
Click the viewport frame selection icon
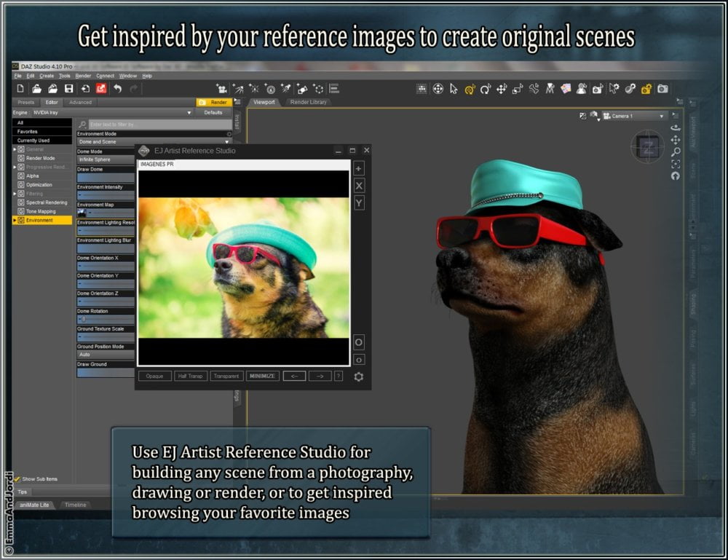[676, 164]
